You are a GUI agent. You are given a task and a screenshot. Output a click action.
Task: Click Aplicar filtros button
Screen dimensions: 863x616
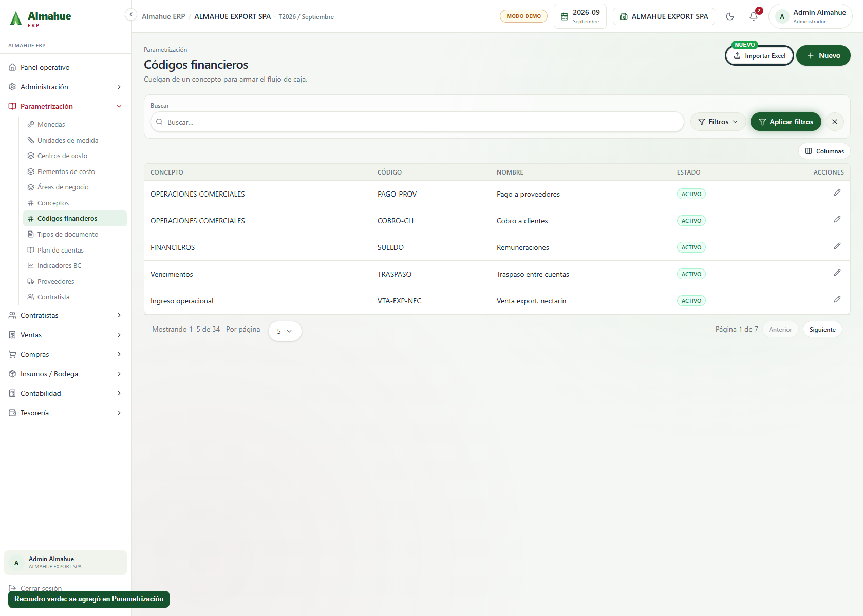coord(785,122)
